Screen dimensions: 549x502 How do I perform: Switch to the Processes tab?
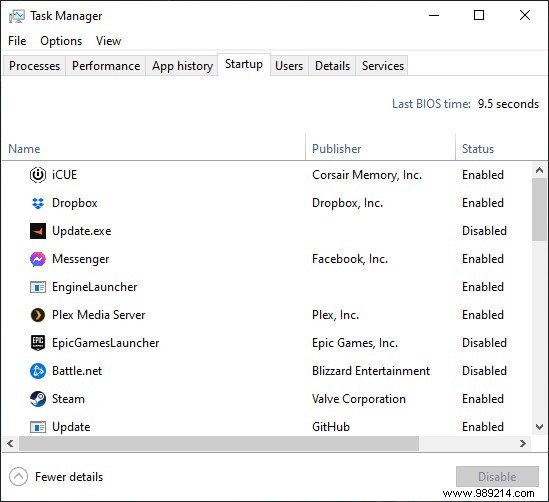tap(34, 66)
